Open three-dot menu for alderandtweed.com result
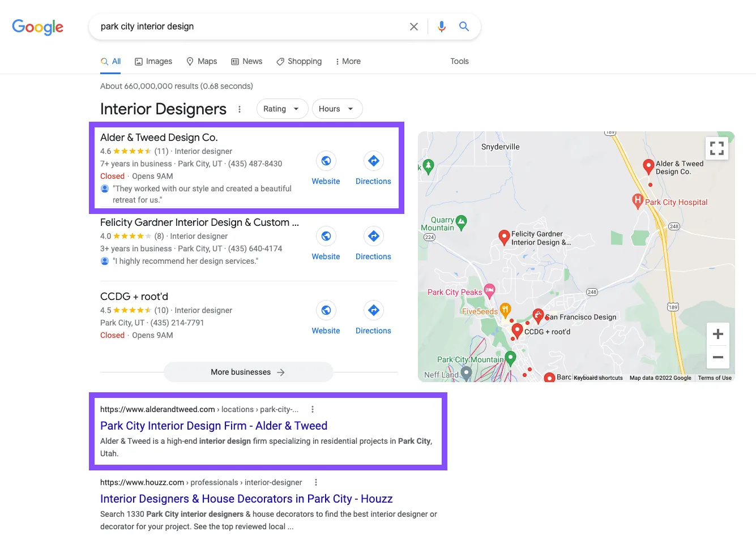 click(313, 409)
